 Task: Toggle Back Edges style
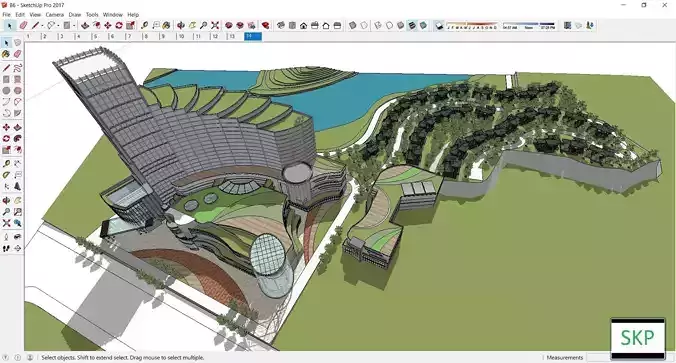tap(364, 25)
